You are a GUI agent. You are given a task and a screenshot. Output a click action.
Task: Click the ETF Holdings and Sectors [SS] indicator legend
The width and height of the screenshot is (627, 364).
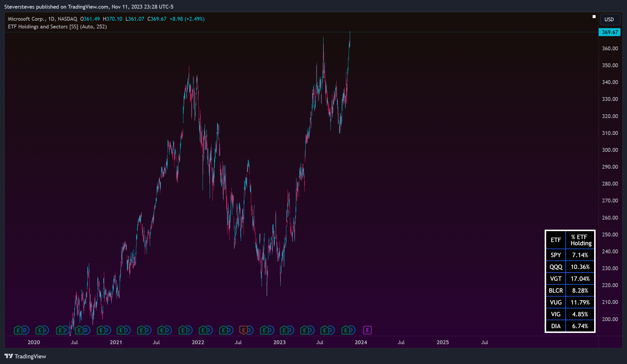click(x=57, y=27)
